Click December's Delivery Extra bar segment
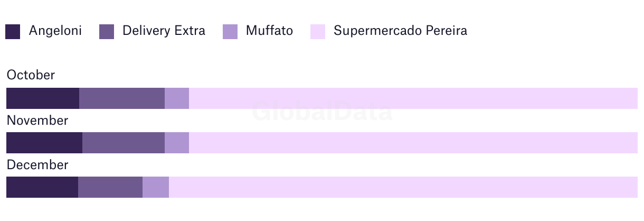 (x=110, y=187)
